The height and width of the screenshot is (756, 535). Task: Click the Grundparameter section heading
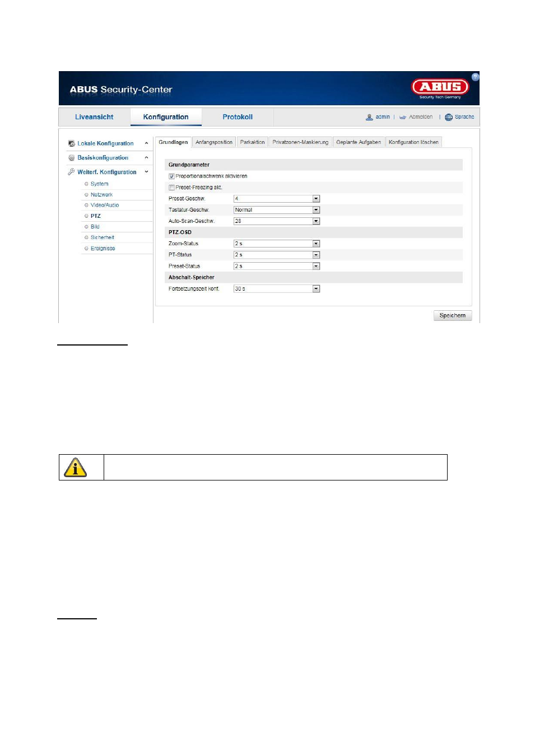[189, 165]
